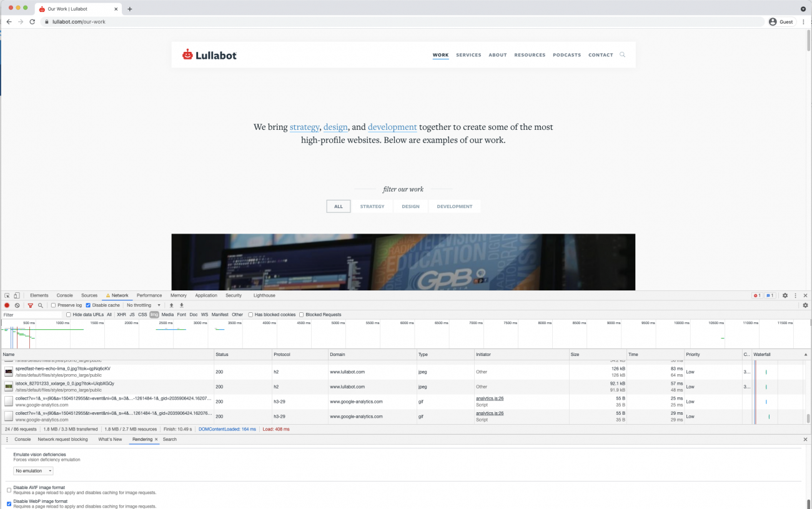Image resolution: width=812 pixels, height=509 pixels.
Task: Open DevTools settings gear in the top bar
Action: [785, 295]
